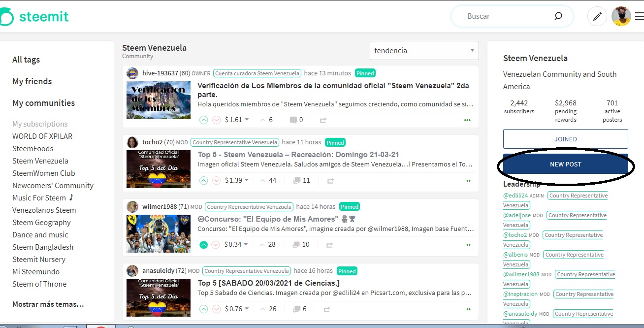The image size is (644, 328).
Task: Open @albenis profile link
Action: [515, 255]
